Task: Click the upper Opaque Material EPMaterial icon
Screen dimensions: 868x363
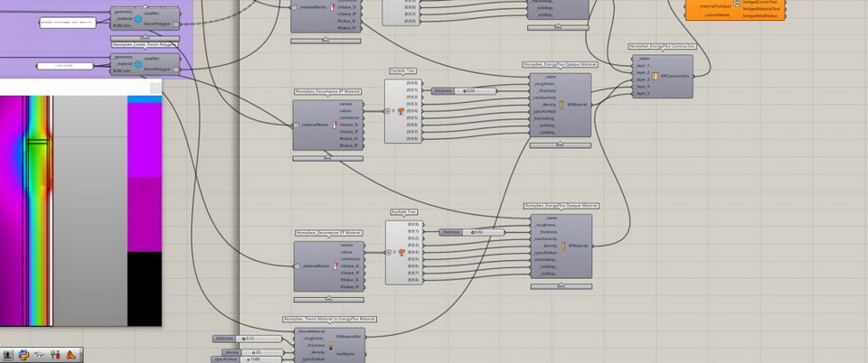Action: coord(561,105)
